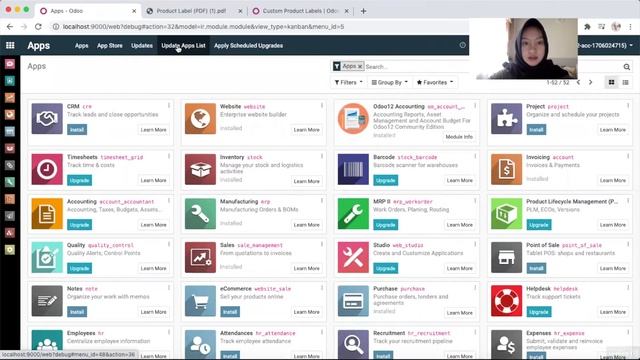Click in the Apps search field
Viewport: 640px width, 360px height.
416,67
